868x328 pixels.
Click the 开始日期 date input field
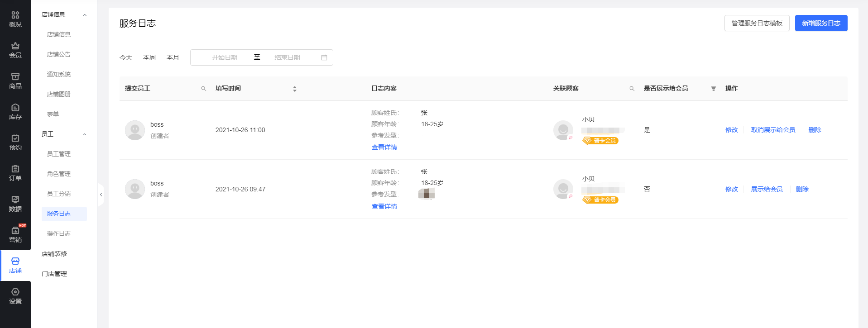[225, 57]
